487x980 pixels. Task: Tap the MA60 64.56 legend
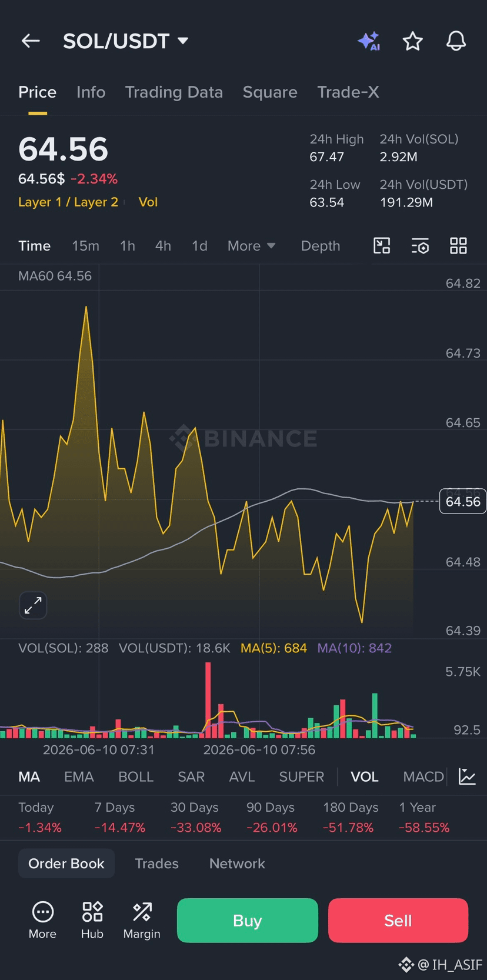tap(55, 276)
